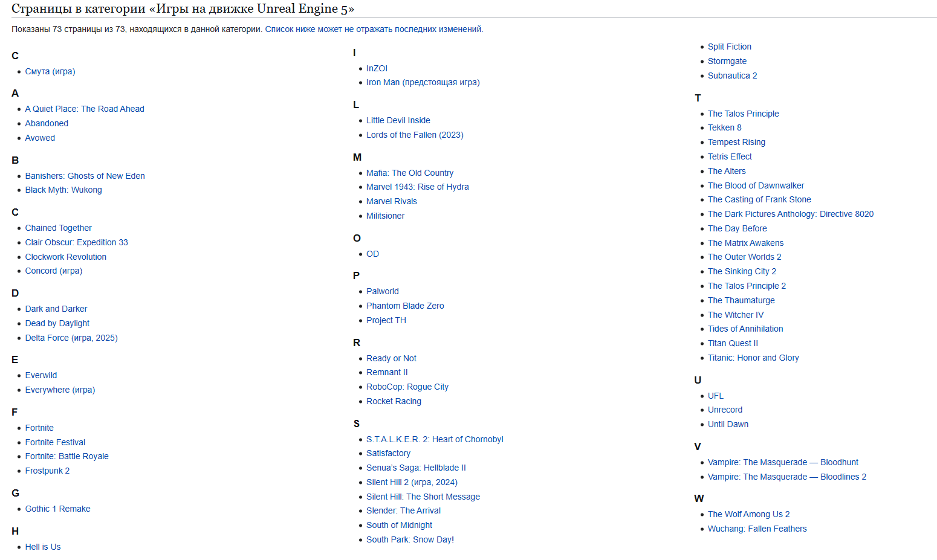Screen dimensions: 937x560
Task: Select 'RoboCop: Rogue City' link
Action: 407,387
